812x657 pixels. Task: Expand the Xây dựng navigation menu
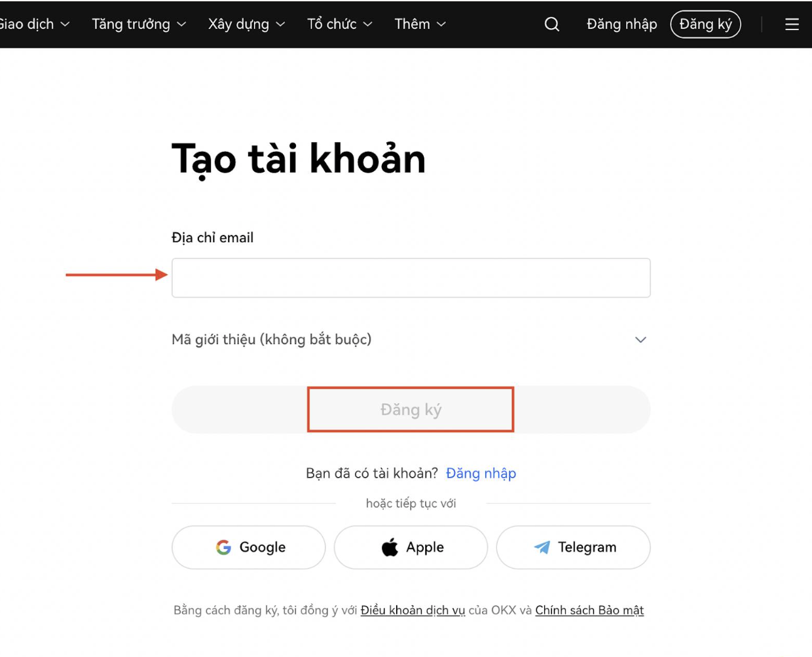[246, 24]
